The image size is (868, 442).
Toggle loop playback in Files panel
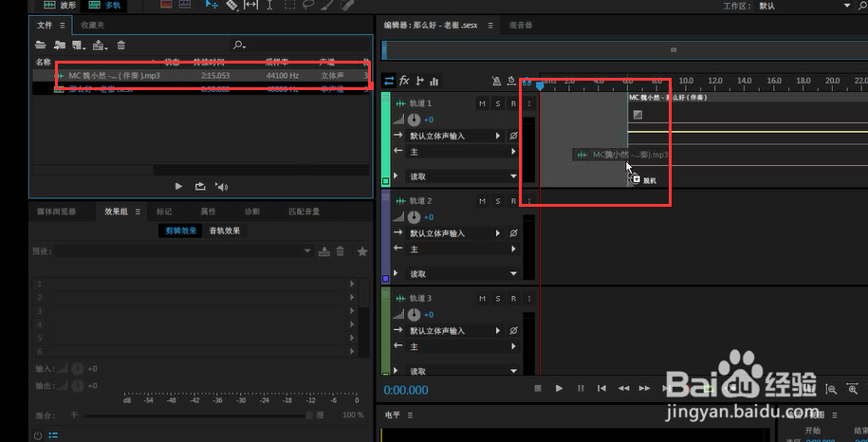click(200, 187)
